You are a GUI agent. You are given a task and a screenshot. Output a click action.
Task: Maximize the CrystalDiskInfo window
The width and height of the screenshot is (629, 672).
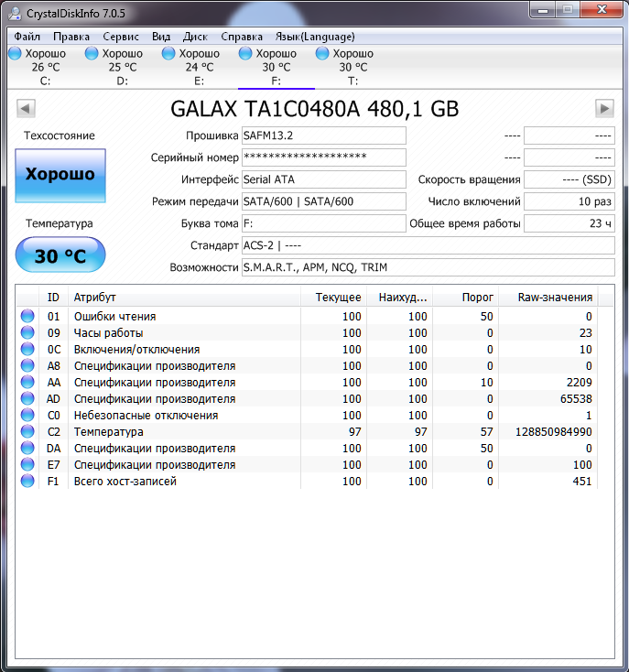click(568, 9)
